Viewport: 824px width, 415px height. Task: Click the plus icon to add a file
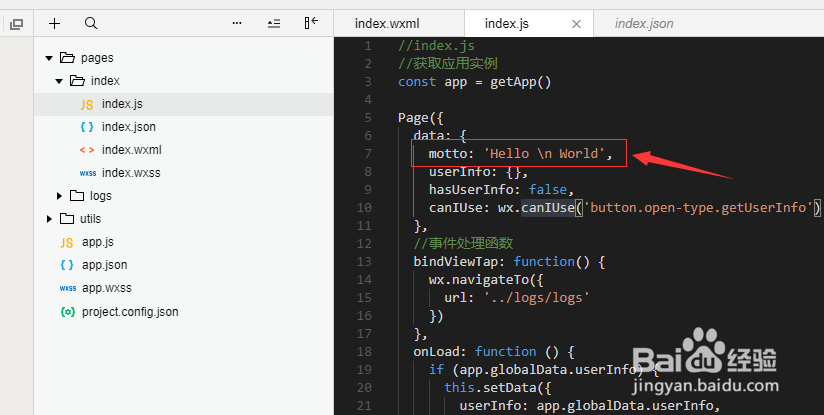(54, 23)
